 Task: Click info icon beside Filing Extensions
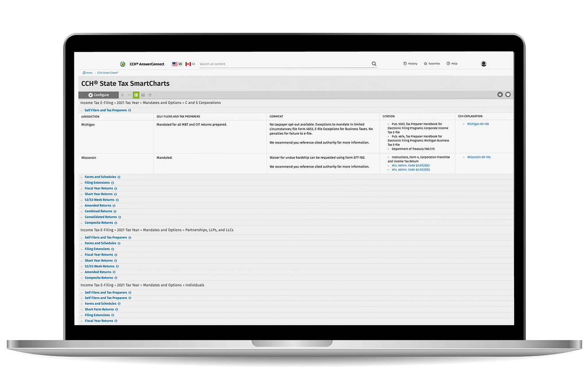pyautogui.click(x=112, y=182)
